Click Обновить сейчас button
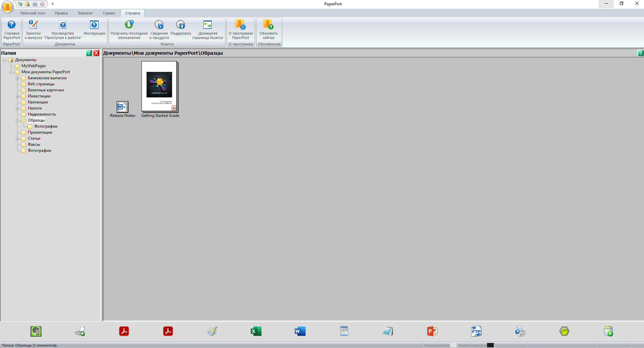Viewport: 644px width, 348px height. (269, 30)
